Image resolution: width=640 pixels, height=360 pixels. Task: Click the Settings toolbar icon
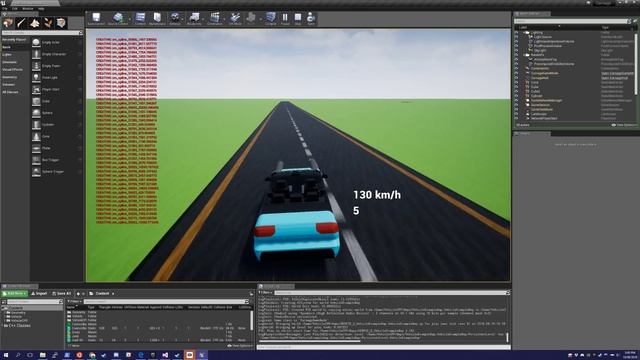point(175,17)
